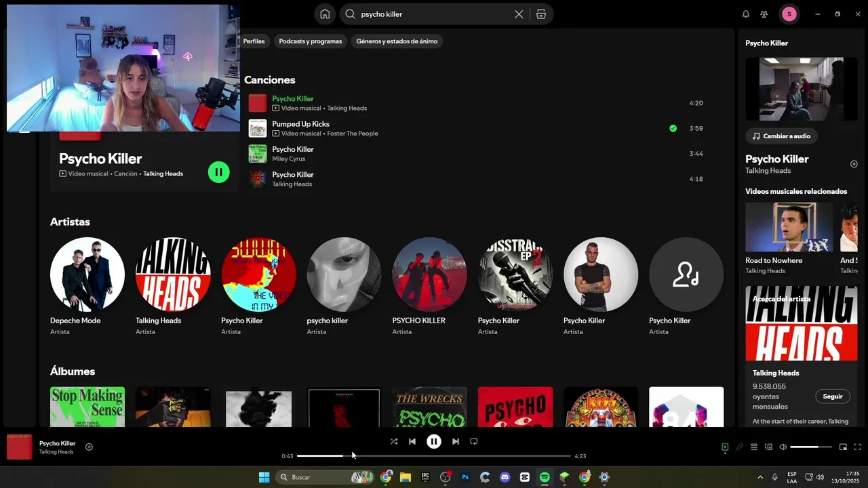Viewport: 868px width, 488px height.
Task: Open the miniplayer
Action: click(x=844, y=447)
